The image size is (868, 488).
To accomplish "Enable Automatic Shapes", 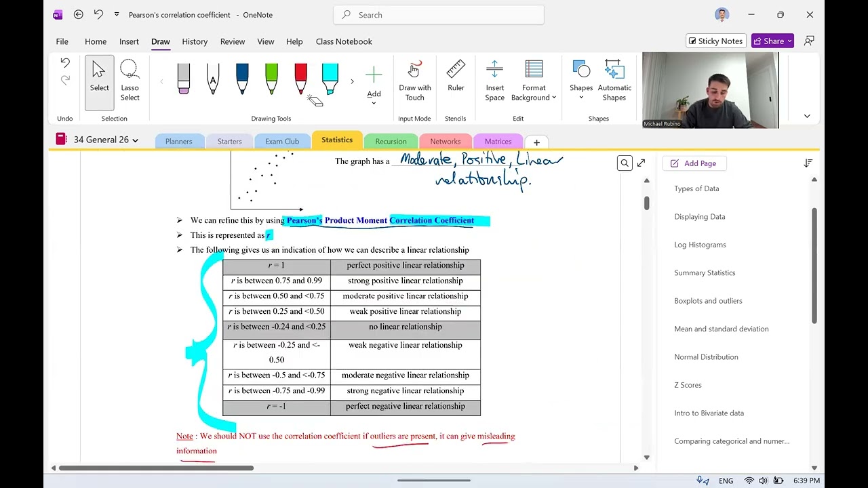I will click(x=614, y=81).
